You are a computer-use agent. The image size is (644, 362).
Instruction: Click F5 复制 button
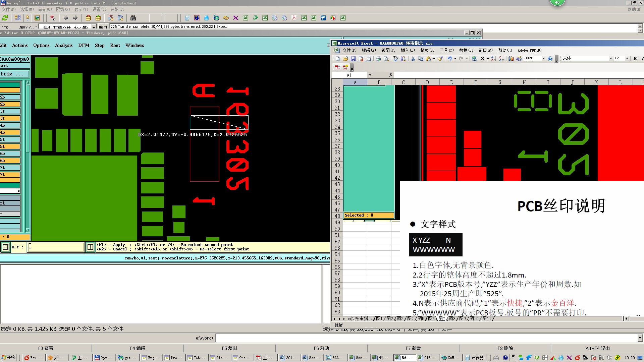[229, 348]
